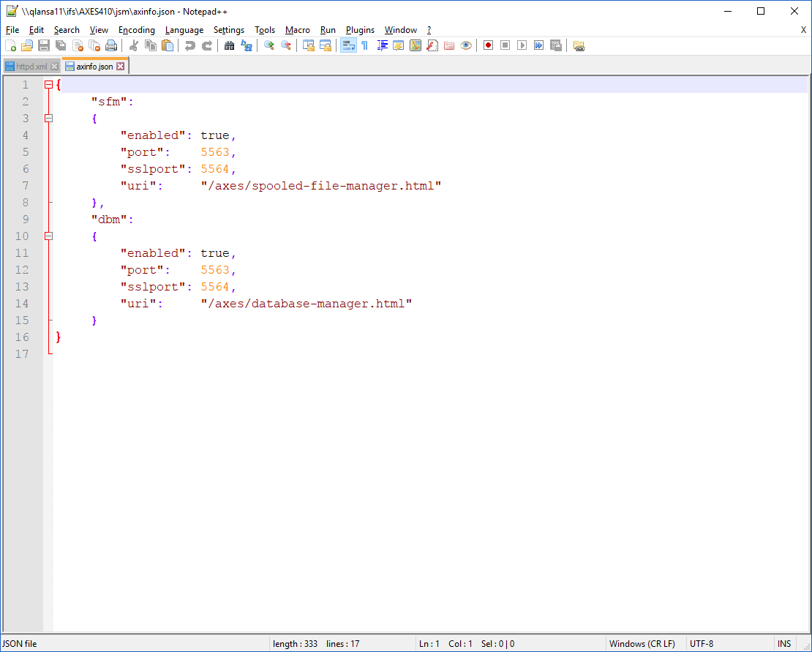The width and height of the screenshot is (812, 652).
Task: Save all open files
Action: pos(60,45)
